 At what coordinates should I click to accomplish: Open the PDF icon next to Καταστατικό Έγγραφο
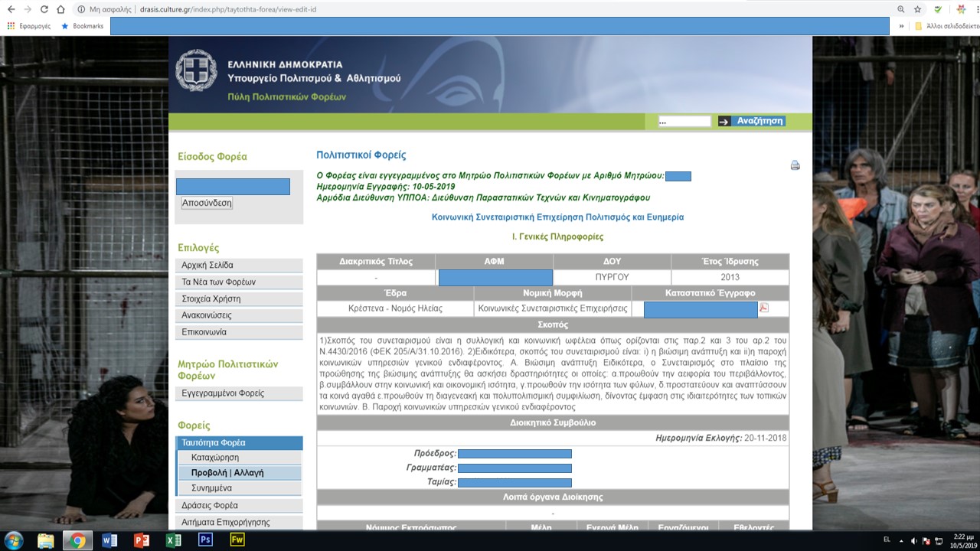point(763,308)
